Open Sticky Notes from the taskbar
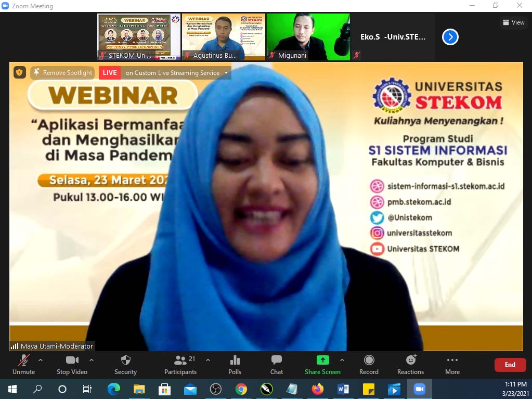Image resolution: width=532 pixels, height=399 pixels. (369, 389)
